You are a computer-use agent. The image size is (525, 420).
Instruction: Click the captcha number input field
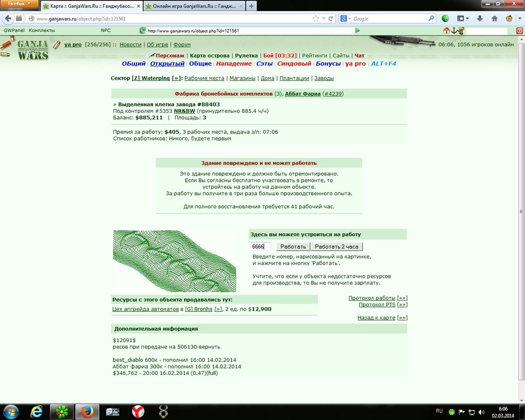point(260,247)
